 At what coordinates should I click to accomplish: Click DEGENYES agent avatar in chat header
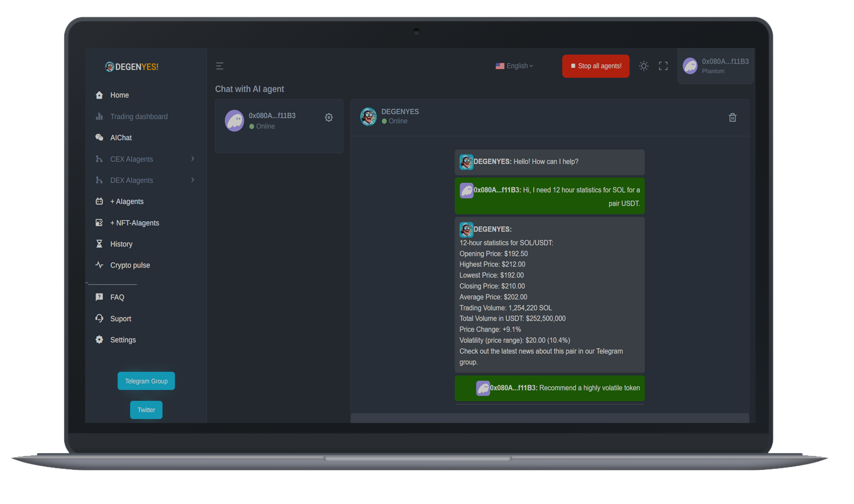[x=368, y=116]
